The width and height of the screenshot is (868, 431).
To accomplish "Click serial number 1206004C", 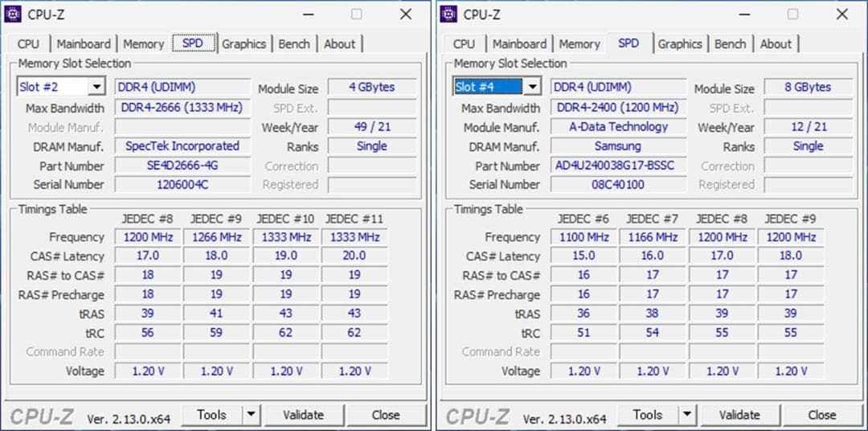I will click(182, 184).
